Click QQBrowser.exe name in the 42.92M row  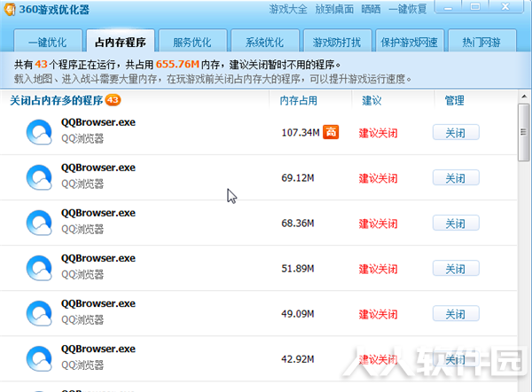point(98,349)
